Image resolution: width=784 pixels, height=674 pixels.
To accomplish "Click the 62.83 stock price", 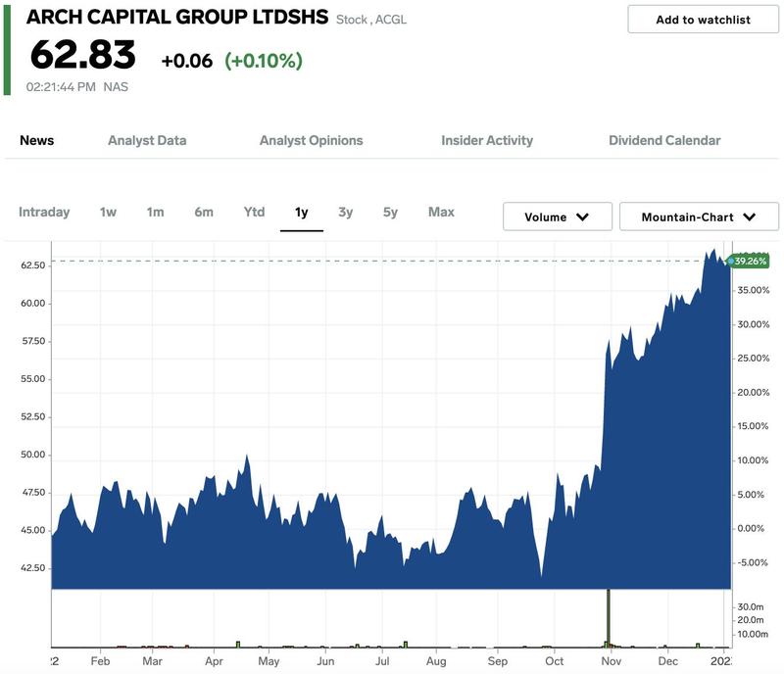I will tap(83, 55).
